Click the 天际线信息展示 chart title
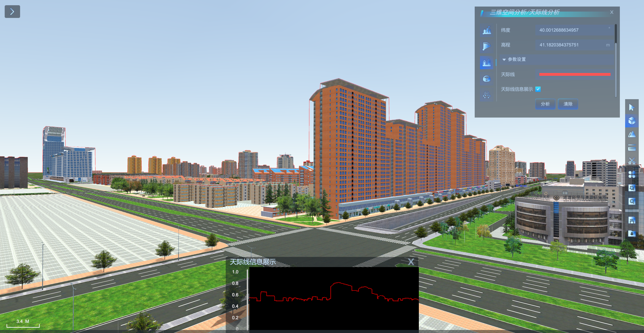The image size is (644, 333). (253, 262)
